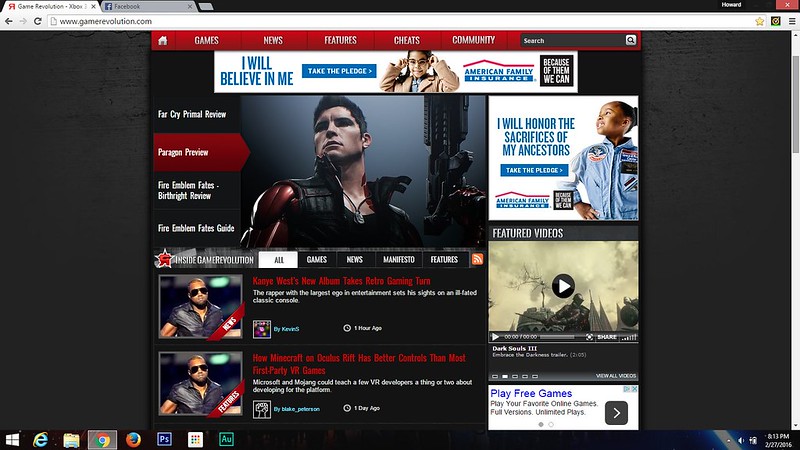Click the Paragon hero image
800x450 pixels.
(363, 171)
